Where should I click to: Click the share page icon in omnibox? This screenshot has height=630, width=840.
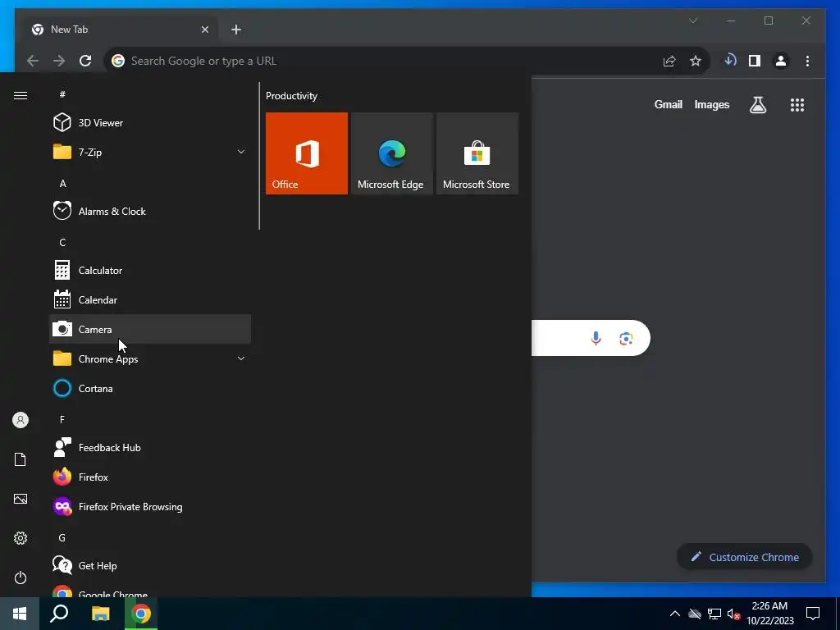click(669, 61)
